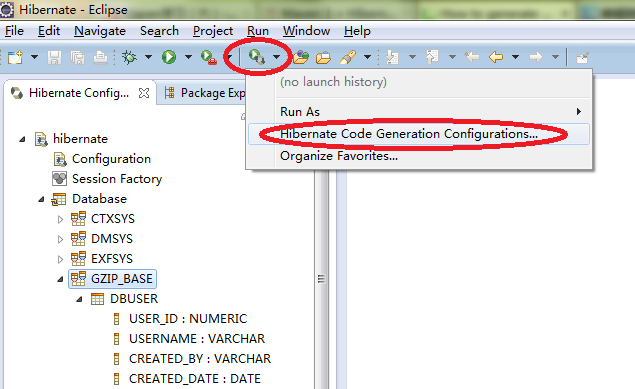Click the Open Perspective icon
This screenshot has width=635, height=389.
[x=582, y=57]
